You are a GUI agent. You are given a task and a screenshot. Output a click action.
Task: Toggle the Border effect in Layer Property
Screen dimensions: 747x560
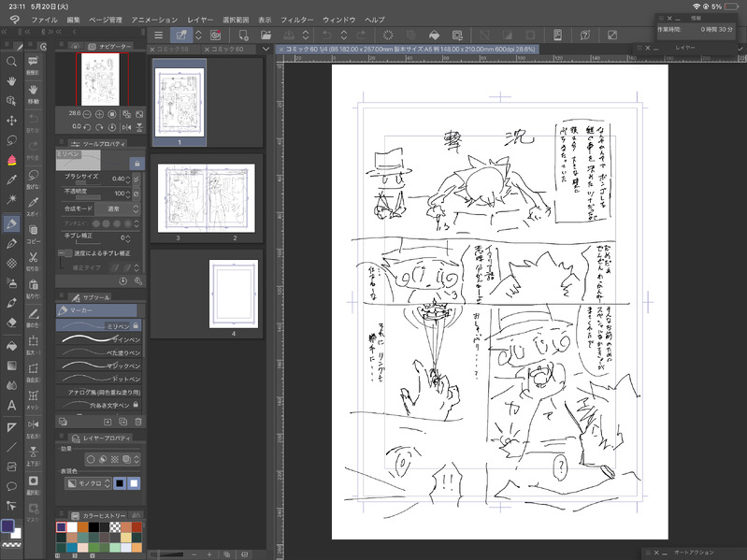tap(91, 459)
